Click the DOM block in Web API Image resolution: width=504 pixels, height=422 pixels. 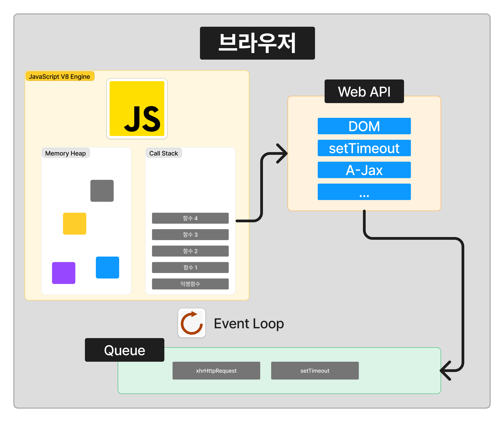coord(364,126)
